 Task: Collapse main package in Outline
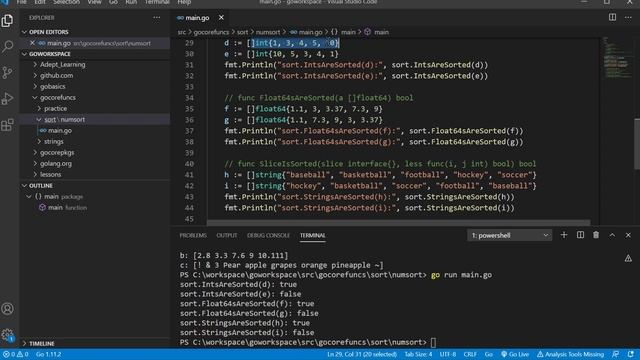tap(29, 197)
